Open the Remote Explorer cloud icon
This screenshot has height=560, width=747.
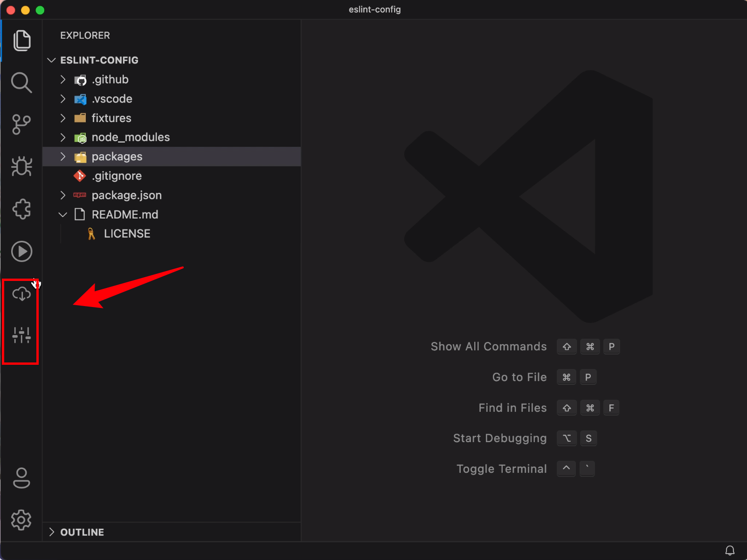coord(21,294)
